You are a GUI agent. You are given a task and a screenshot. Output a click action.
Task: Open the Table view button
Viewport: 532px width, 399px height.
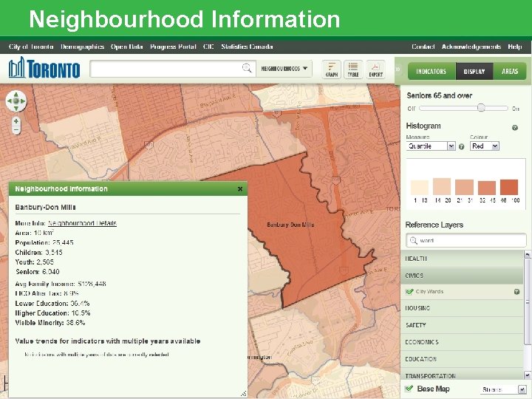[x=353, y=69]
